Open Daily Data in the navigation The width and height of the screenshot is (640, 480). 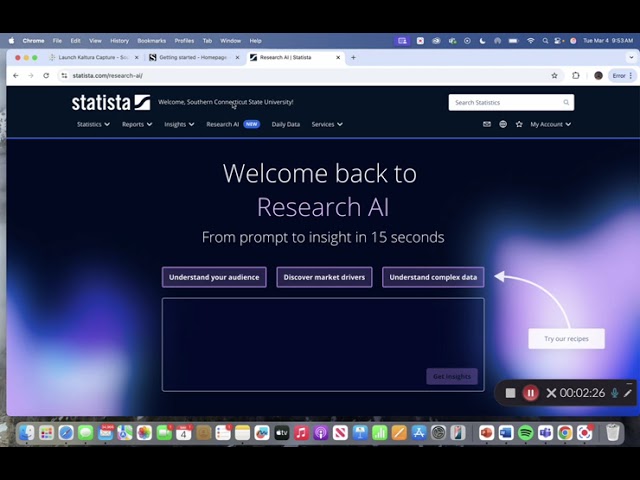pyautogui.click(x=286, y=124)
